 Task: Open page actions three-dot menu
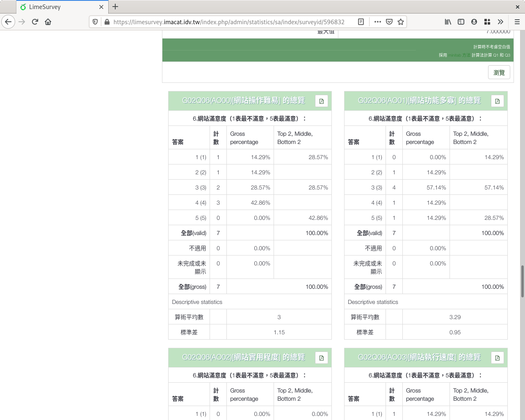[x=378, y=22]
